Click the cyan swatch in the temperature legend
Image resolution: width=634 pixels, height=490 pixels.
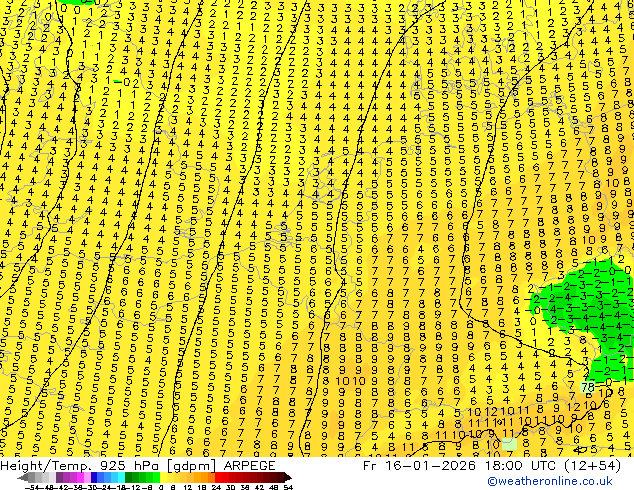(x=121, y=478)
